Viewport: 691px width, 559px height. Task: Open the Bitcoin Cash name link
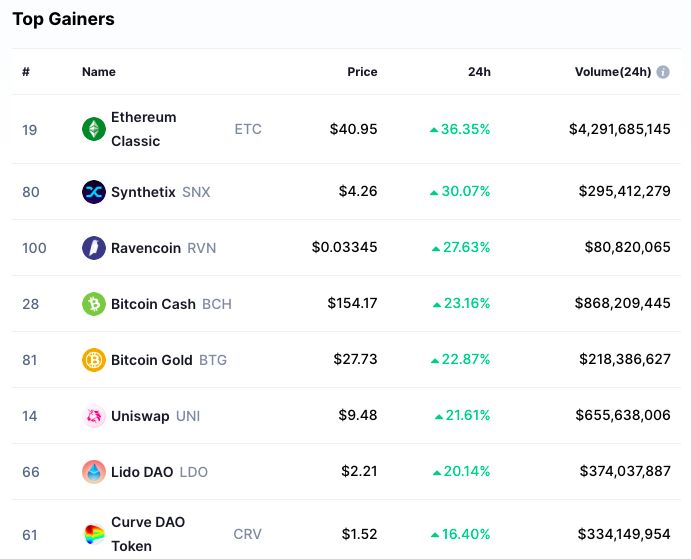click(153, 304)
